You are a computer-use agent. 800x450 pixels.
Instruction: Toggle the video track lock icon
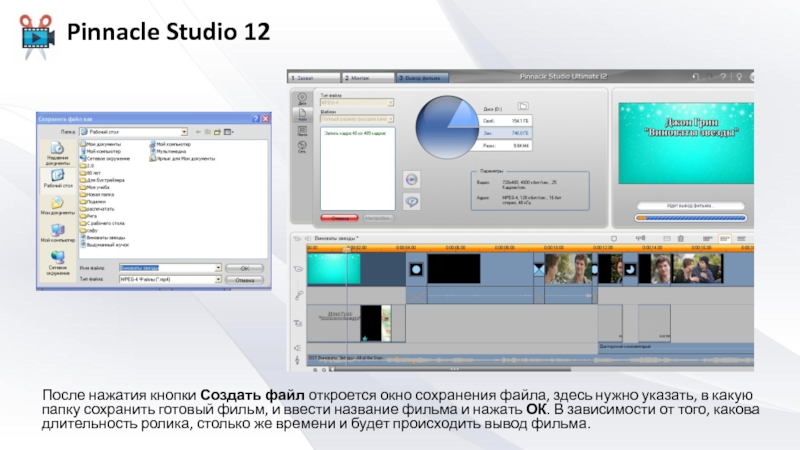tap(298, 269)
